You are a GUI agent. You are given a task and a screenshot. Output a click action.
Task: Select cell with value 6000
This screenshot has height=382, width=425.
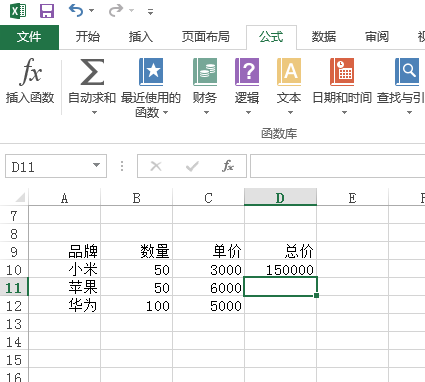click(208, 288)
